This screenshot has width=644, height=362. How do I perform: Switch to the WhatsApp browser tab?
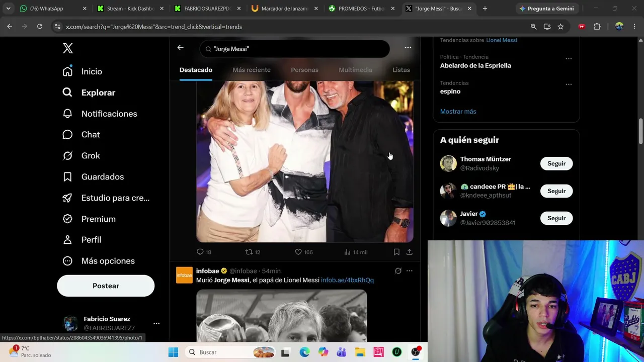tap(53, 9)
